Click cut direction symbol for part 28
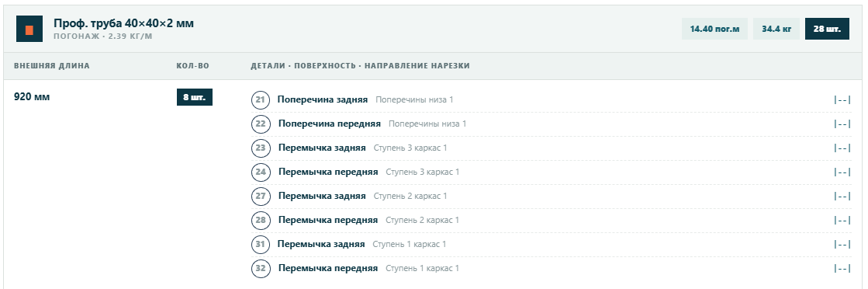Image resolution: width=868 pixels, height=289 pixels. pyautogui.click(x=842, y=220)
